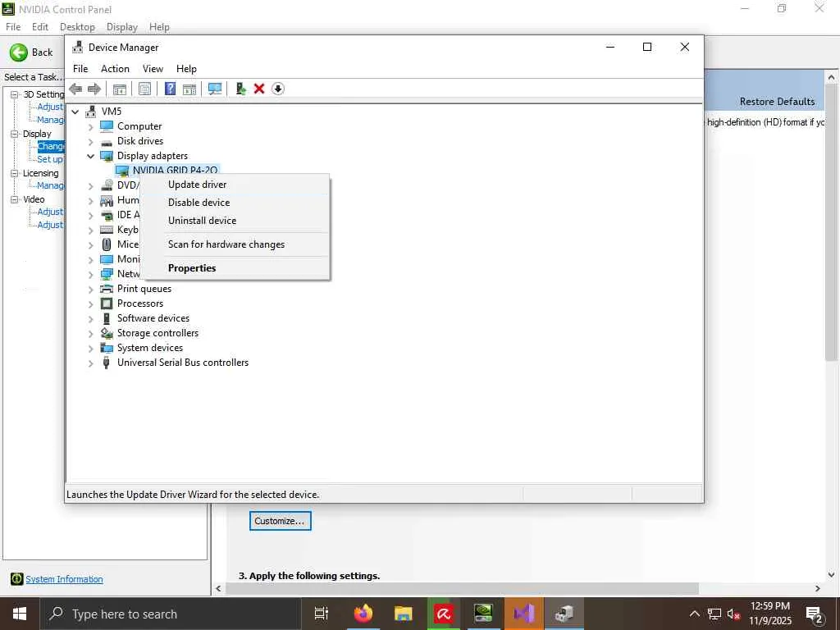Viewport: 840px width, 630px height.
Task: Open Avira red icon in taskbar
Action: tap(444, 614)
